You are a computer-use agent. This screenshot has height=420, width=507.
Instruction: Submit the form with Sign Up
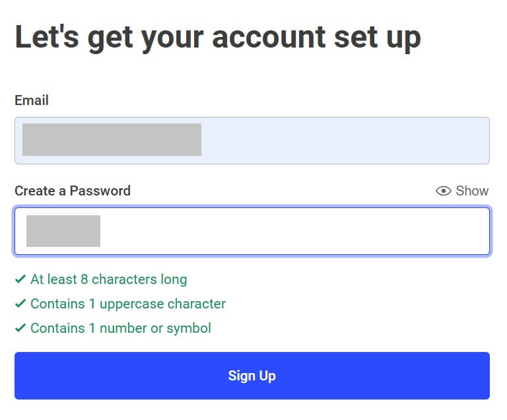tap(252, 376)
